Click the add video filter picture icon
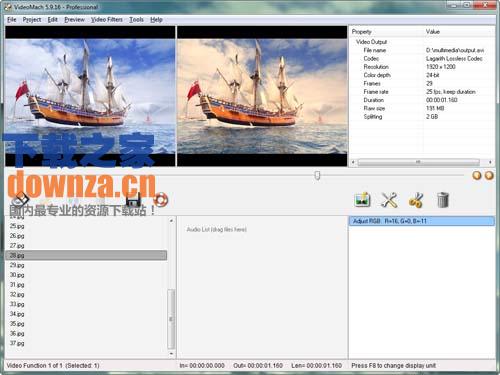 362,200
